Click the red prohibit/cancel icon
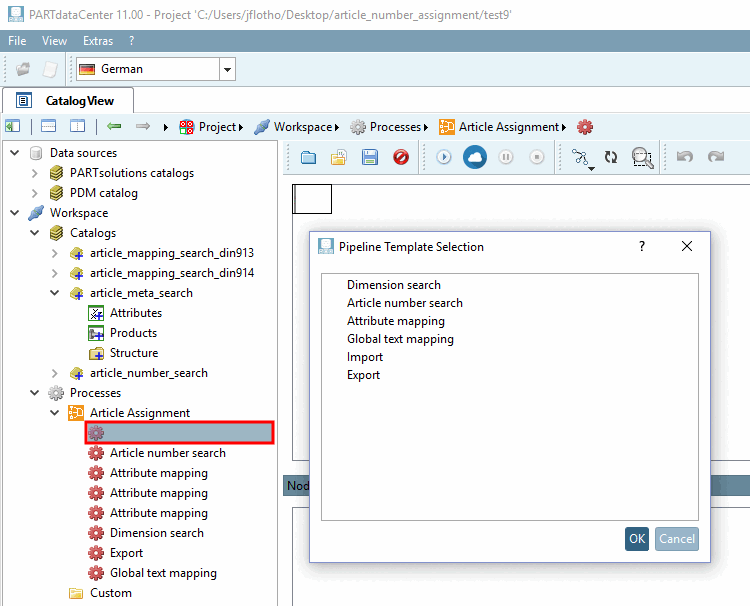Screen dimensions: 750x606 401,157
